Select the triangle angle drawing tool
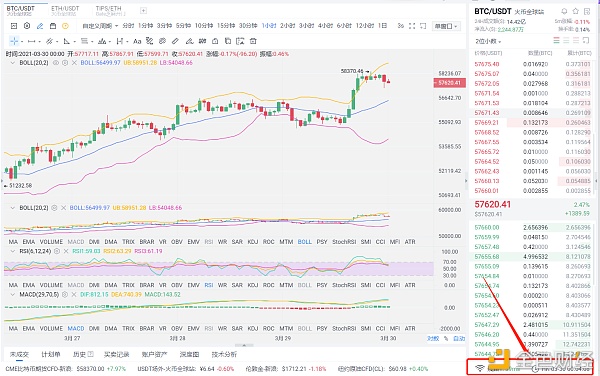 67,41
